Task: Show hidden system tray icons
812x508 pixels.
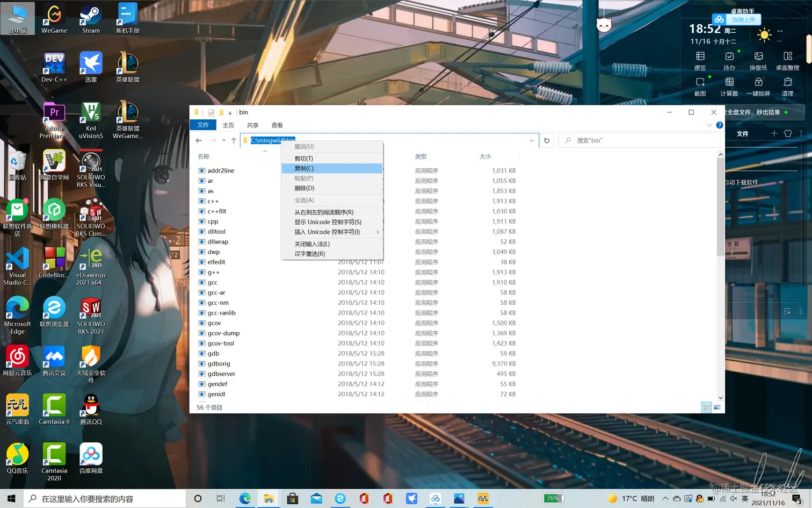Action: tap(665, 498)
